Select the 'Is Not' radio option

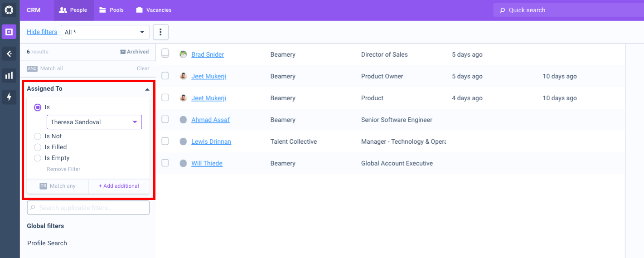pos(38,136)
